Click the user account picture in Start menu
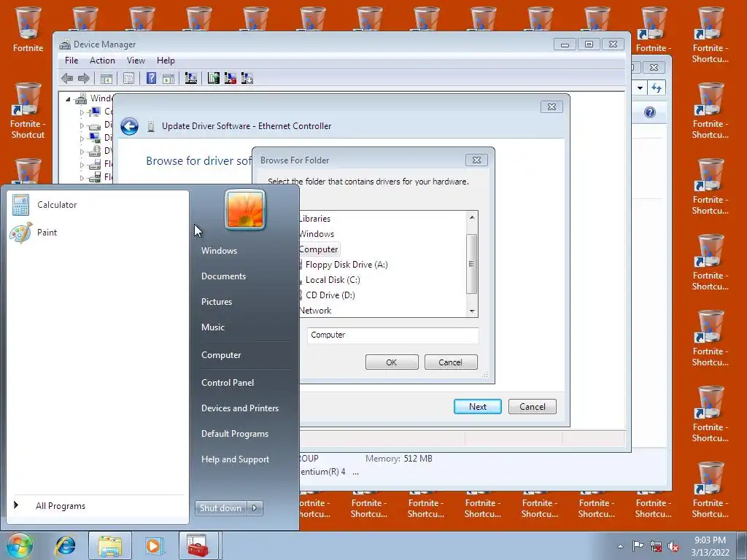 coord(245,209)
